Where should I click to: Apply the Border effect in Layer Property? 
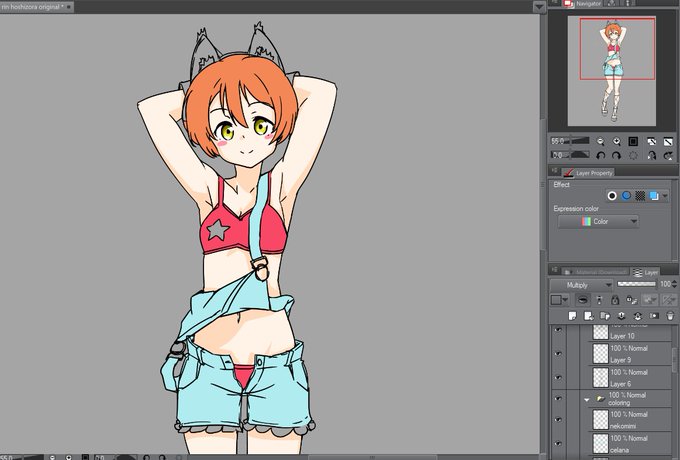[612, 196]
